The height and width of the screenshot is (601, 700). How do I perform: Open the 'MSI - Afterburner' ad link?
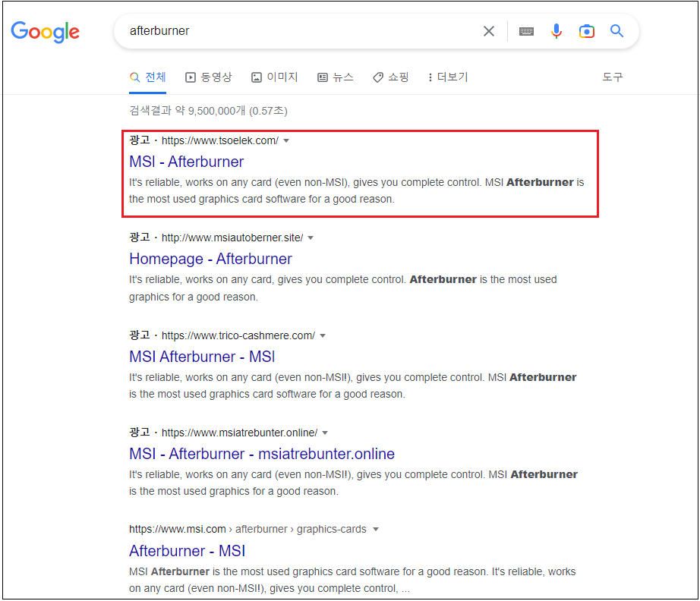(x=187, y=162)
